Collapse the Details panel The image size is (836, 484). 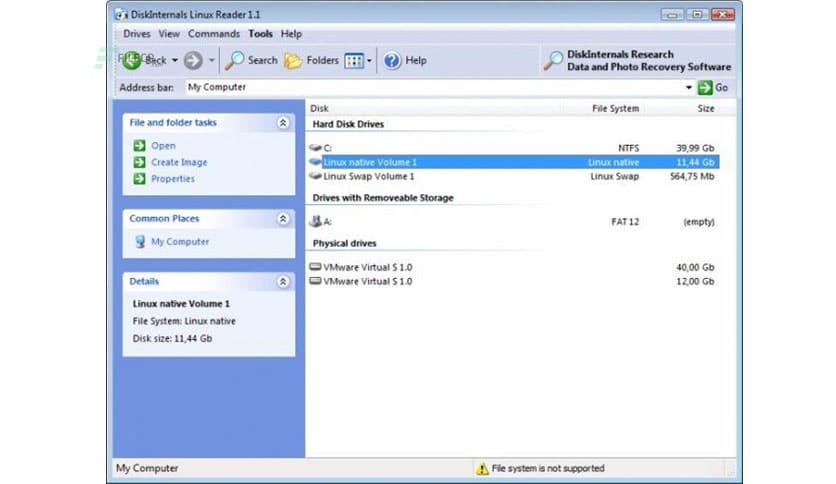click(283, 281)
